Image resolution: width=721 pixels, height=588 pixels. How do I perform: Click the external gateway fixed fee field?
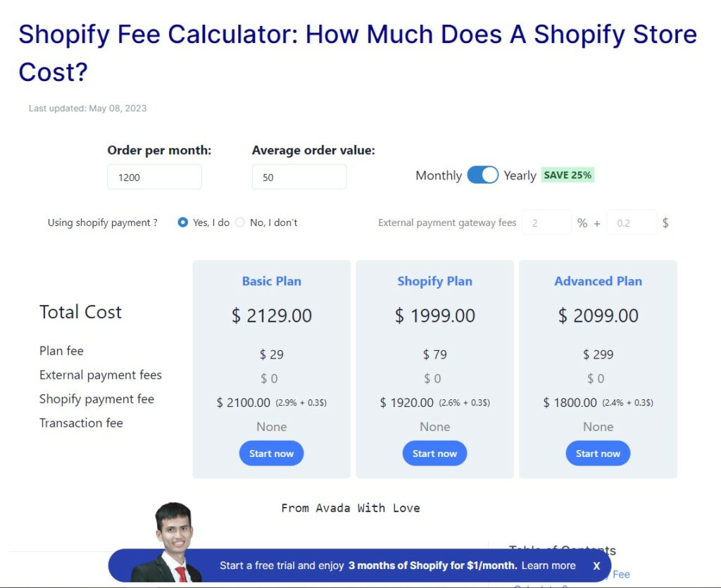(x=632, y=223)
